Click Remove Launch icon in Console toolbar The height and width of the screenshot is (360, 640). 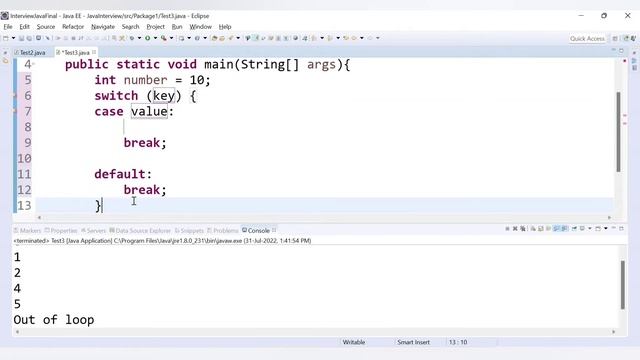(x=515, y=229)
